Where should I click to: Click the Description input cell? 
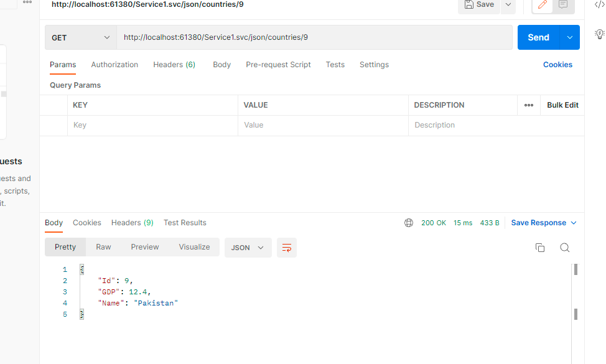pos(496,125)
